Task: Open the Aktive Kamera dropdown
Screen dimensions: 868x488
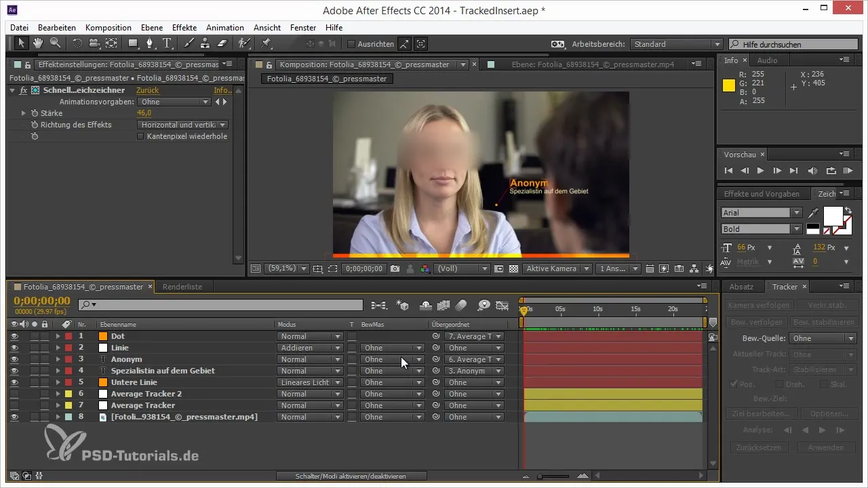Action: click(x=557, y=268)
